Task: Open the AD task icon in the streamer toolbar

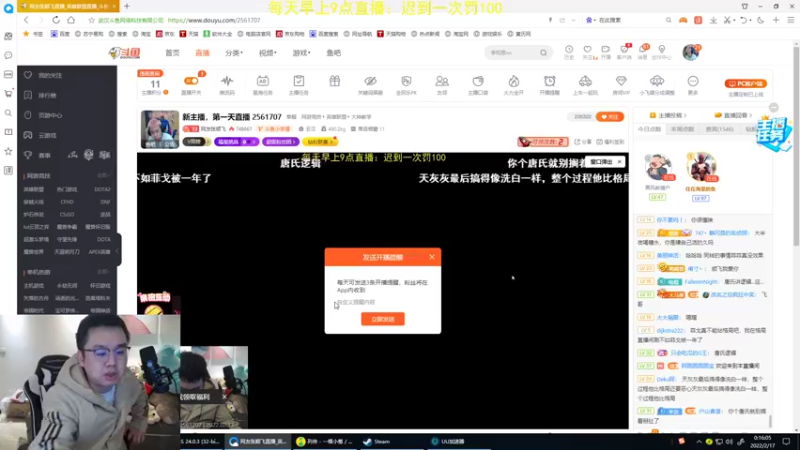Action: [263, 81]
